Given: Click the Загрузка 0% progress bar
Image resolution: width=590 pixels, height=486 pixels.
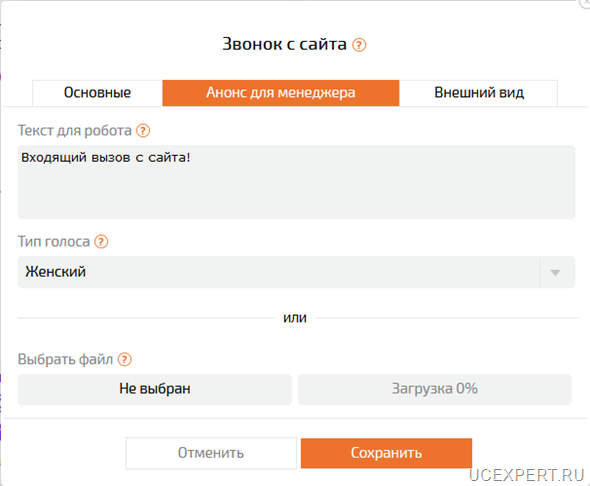Looking at the screenshot, I should [435, 389].
